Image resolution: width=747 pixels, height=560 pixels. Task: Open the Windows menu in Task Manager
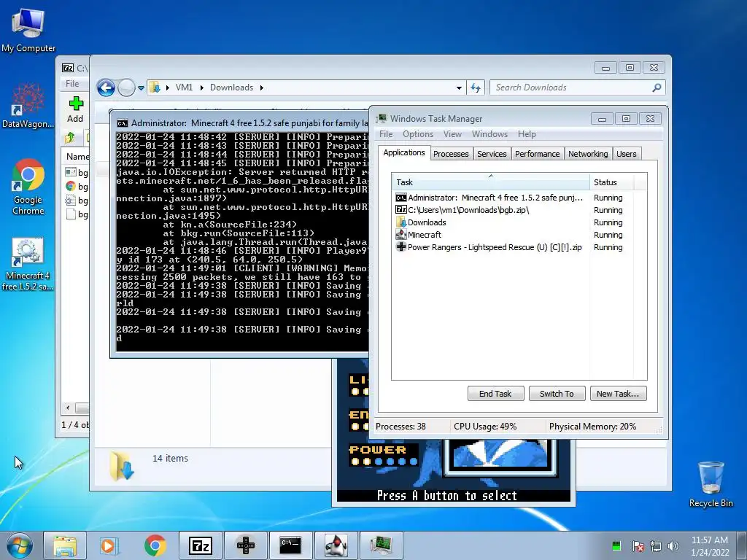489,134
